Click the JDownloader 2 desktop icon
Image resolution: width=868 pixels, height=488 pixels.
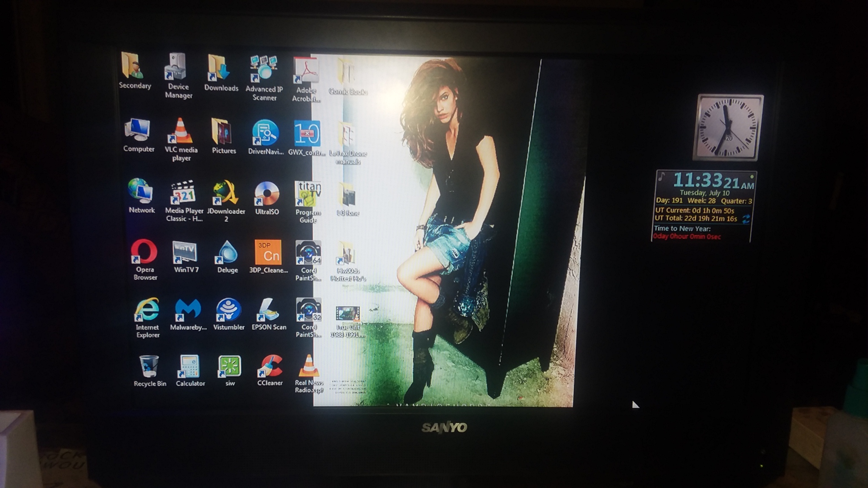(x=225, y=193)
